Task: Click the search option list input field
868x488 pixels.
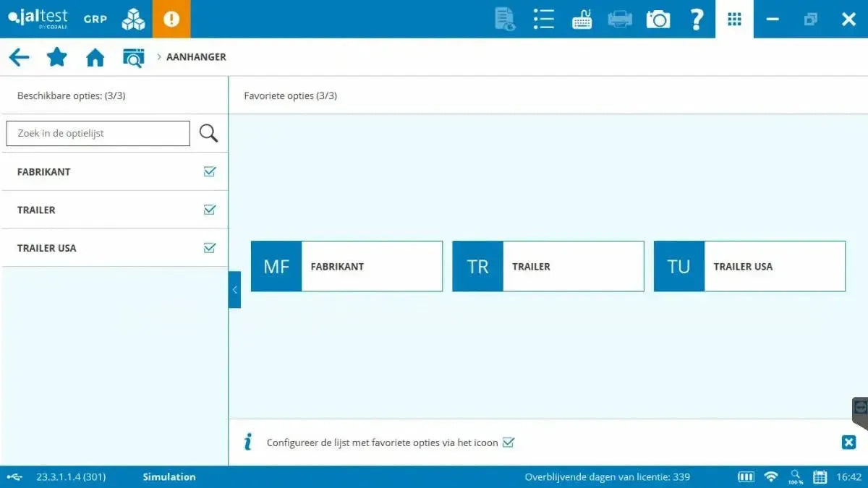Action: (x=98, y=133)
